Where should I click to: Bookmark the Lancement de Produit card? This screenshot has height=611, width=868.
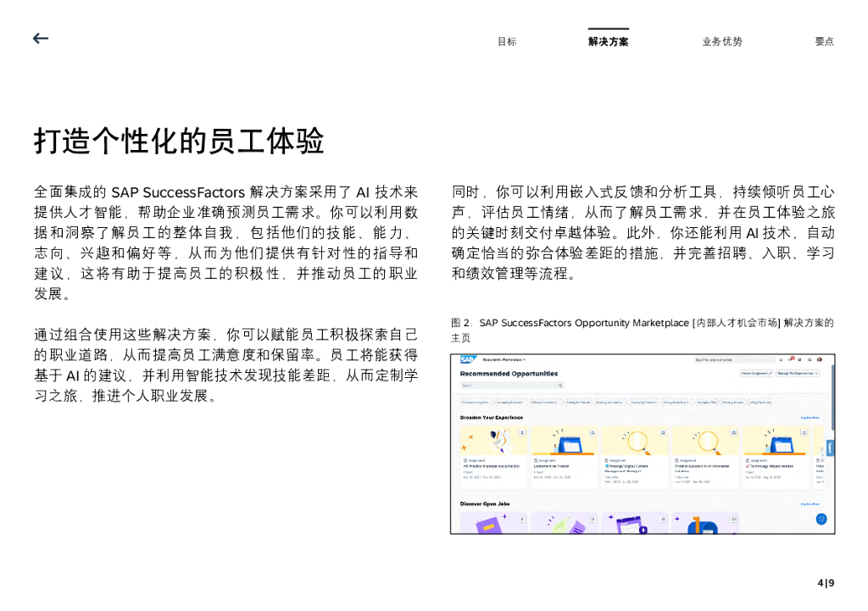pyautogui.click(x=593, y=433)
